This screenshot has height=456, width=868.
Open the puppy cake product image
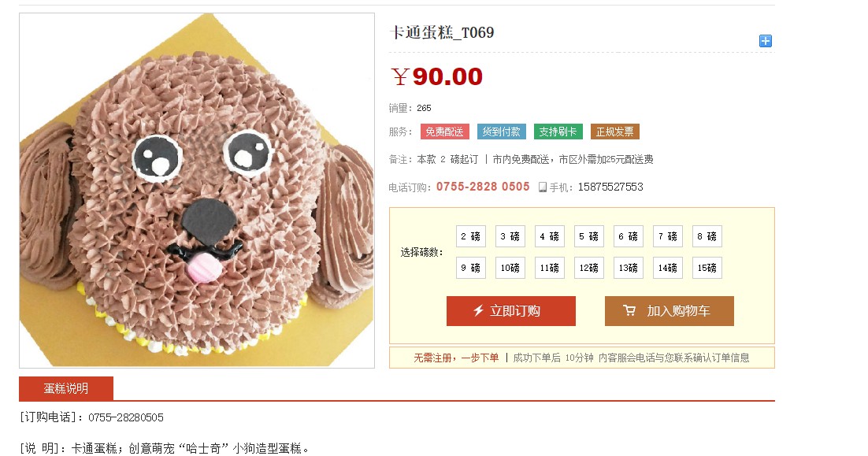tap(197, 191)
